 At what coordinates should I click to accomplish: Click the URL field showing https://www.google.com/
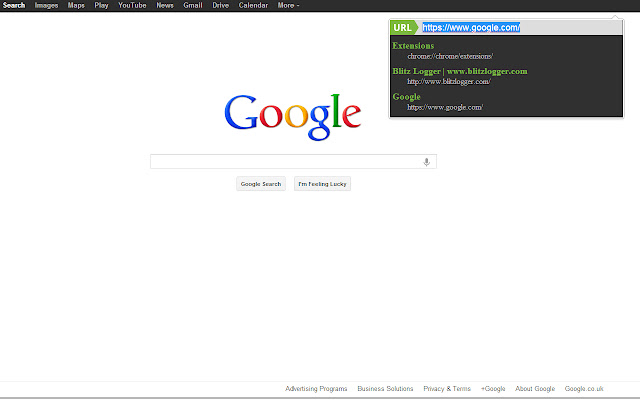[520, 27]
